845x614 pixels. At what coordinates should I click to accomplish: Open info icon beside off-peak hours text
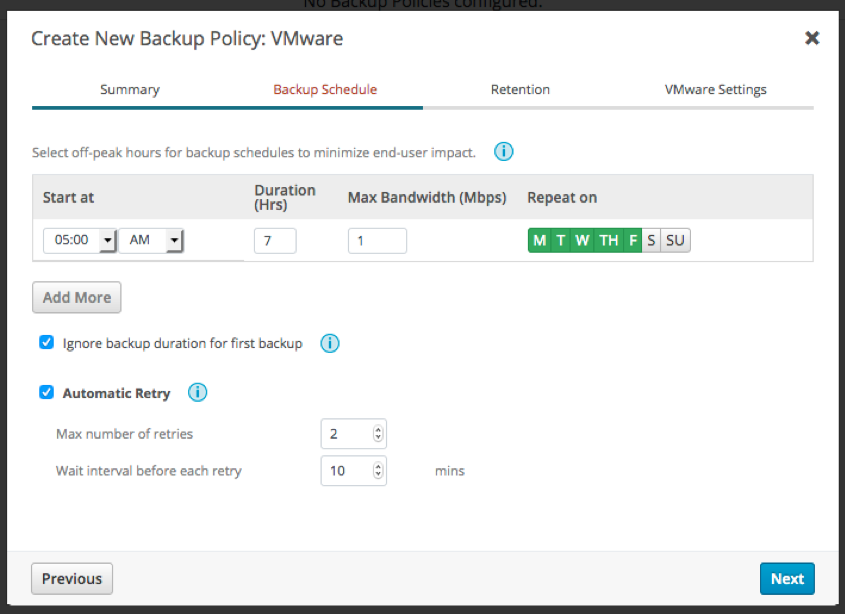coord(503,151)
